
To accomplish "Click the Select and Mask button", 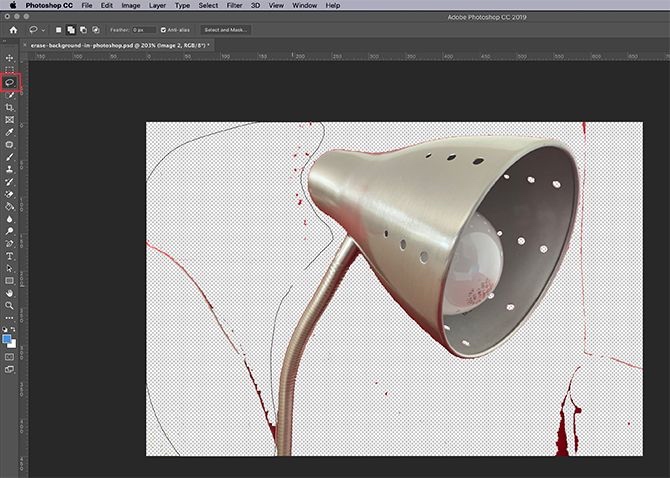I will [225, 30].
